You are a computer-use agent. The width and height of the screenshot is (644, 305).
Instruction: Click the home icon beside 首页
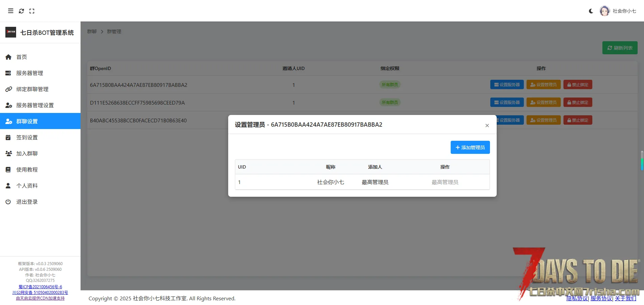tap(8, 57)
